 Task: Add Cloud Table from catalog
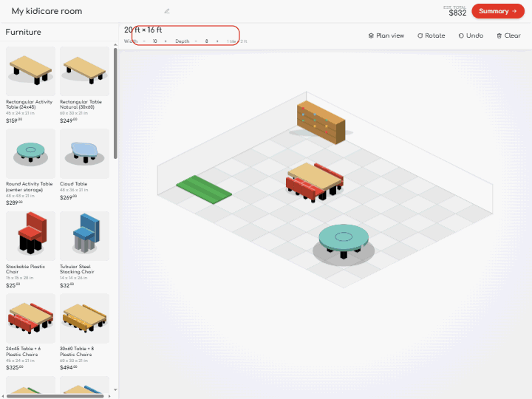(84, 154)
